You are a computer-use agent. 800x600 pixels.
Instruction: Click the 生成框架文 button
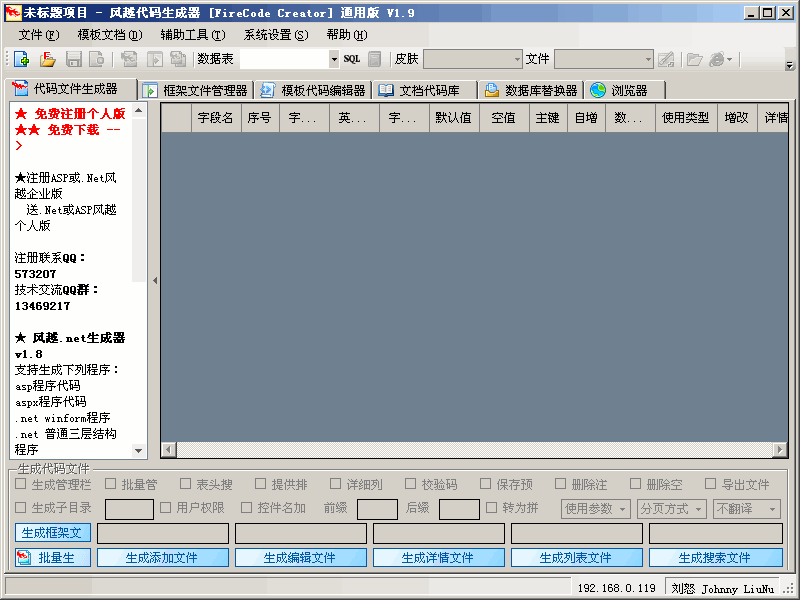pos(52,533)
